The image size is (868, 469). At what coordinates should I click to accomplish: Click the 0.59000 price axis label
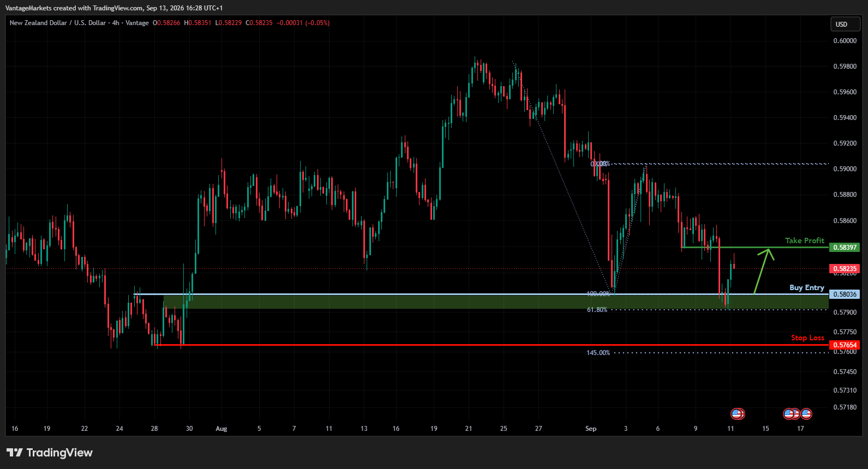pyautogui.click(x=845, y=169)
